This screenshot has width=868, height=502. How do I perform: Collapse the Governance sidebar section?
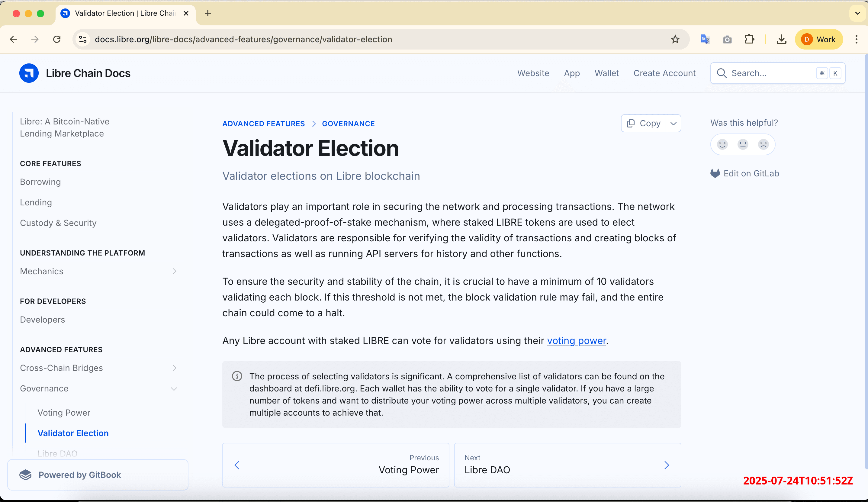(x=174, y=388)
